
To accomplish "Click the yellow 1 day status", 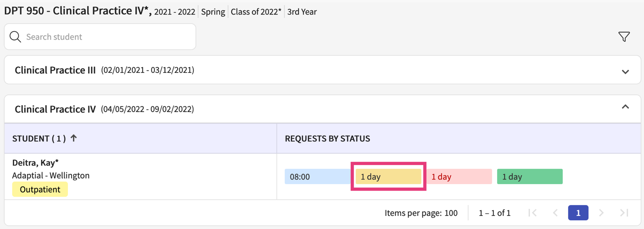I will tap(388, 177).
